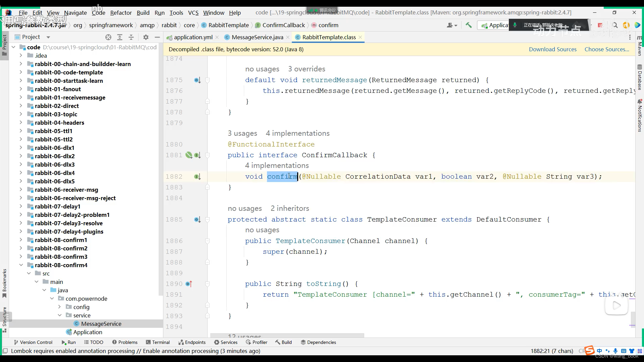The image size is (644, 362).
Task: Open Project panel settings gear
Action: (146, 37)
